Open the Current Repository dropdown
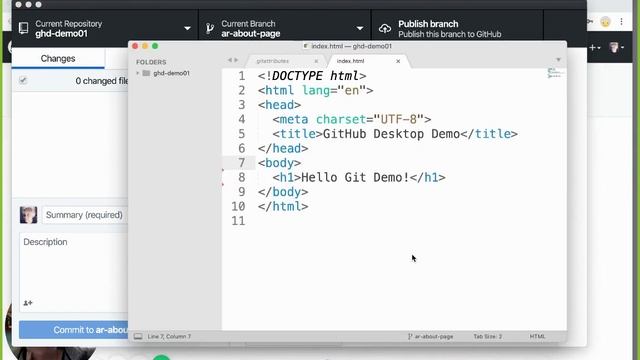 tap(105, 28)
